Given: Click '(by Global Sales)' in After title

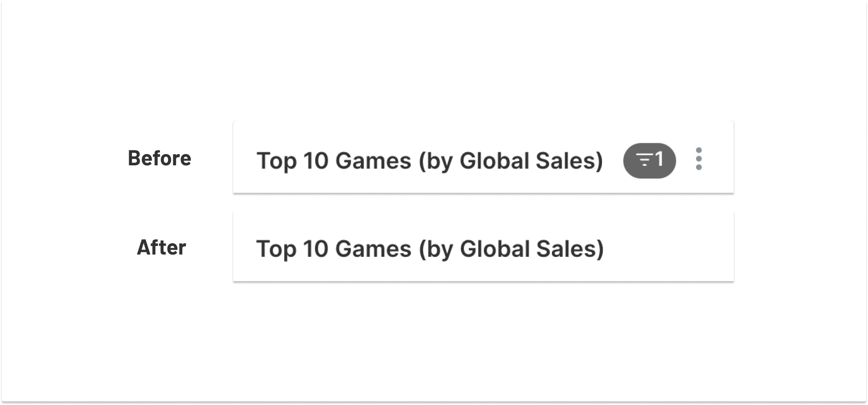Looking at the screenshot, I should pos(511,249).
